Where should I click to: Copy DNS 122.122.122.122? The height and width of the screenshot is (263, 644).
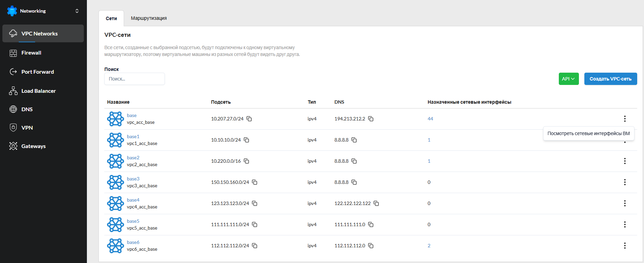pyautogui.click(x=376, y=203)
